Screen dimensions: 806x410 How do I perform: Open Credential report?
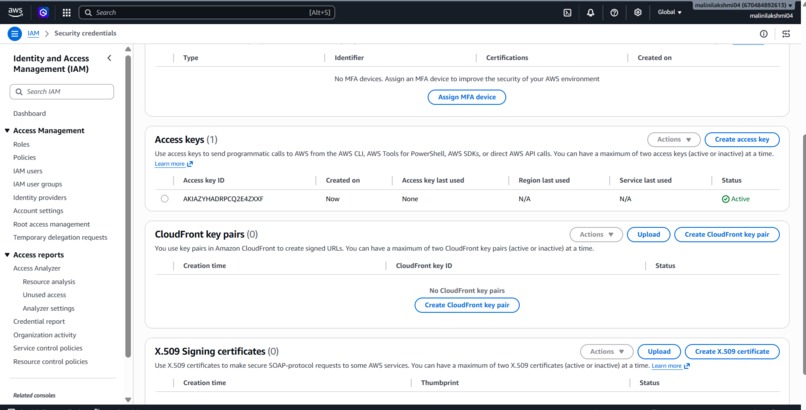pos(39,322)
